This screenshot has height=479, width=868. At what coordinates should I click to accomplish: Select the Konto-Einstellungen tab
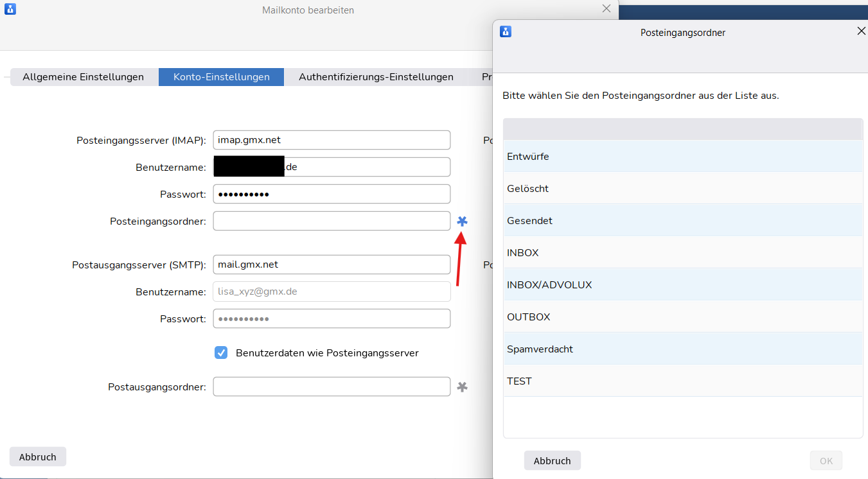[x=221, y=77]
